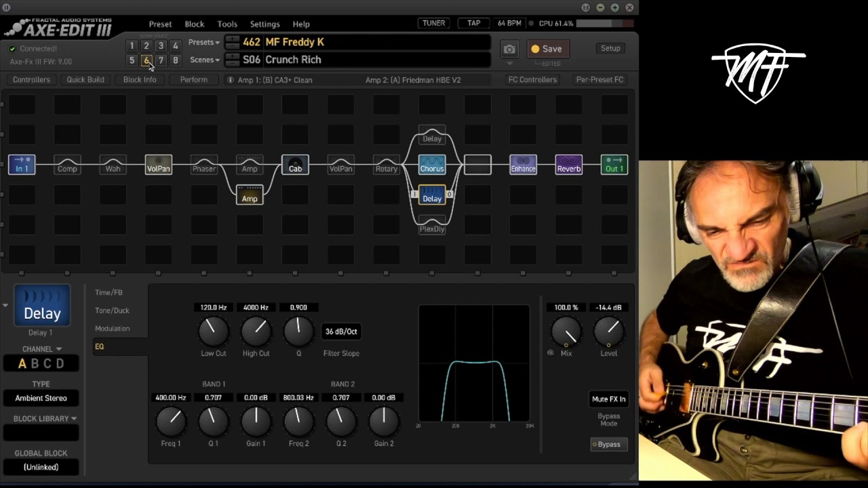Image resolution: width=868 pixels, height=488 pixels.
Task: Switch to scene 1
Action: (132, 46)
